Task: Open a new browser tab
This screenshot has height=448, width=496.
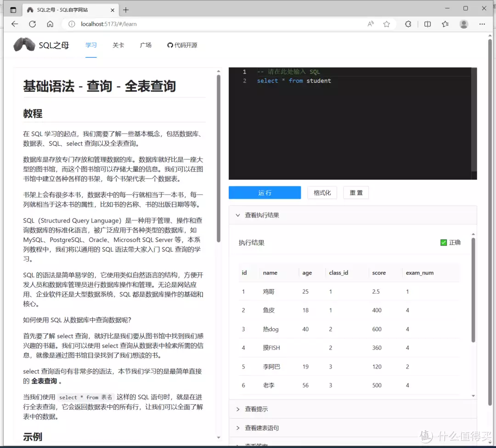Action: click(126, 10)
